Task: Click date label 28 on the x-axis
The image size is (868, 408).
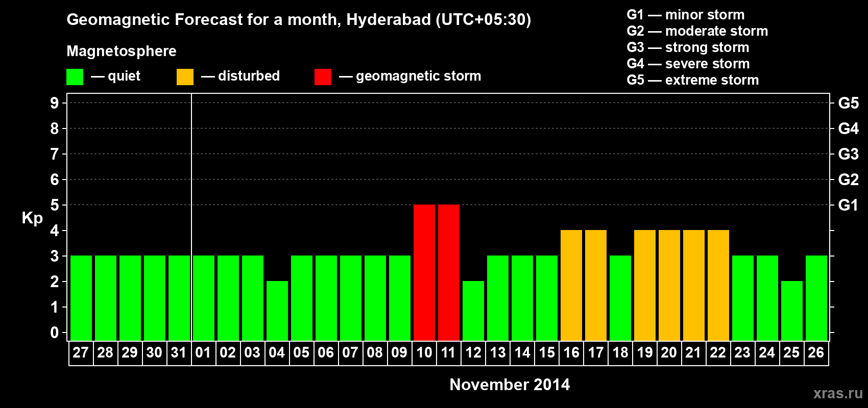Action: point(105,353)
